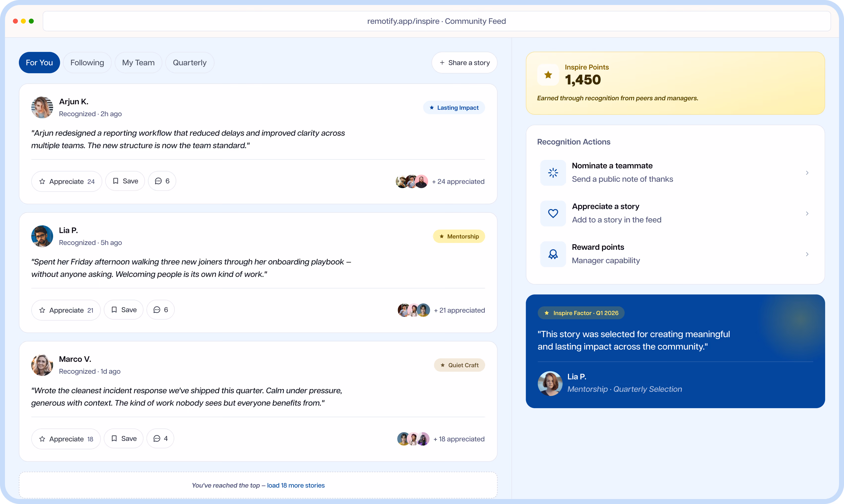This screenshot has height=504, width=844.
Task: Click the Mentorship badge on Lia's post
Action: 459,236
